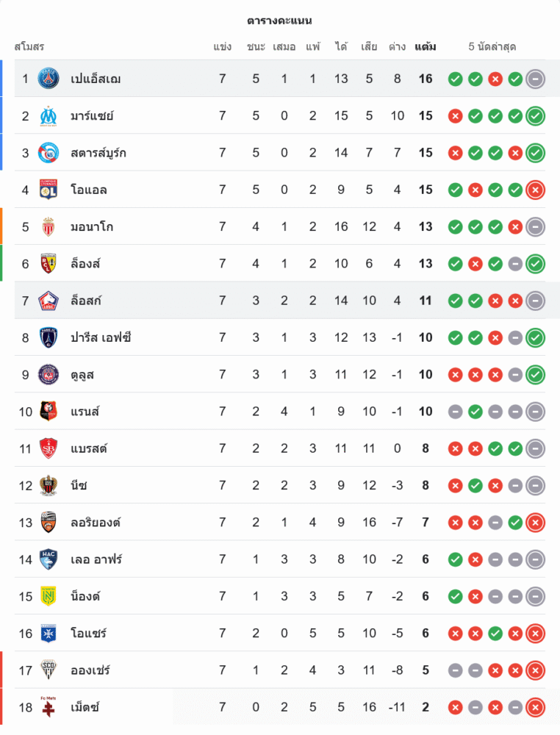Click the Metz club crest
Viewport: 560px width, 735px height.
pos(49,707)
